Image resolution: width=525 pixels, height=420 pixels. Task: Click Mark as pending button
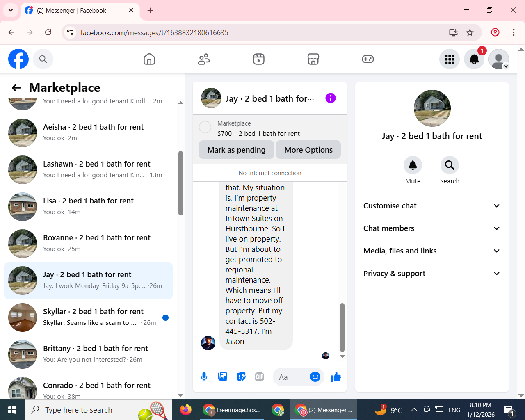click(236, 150)
